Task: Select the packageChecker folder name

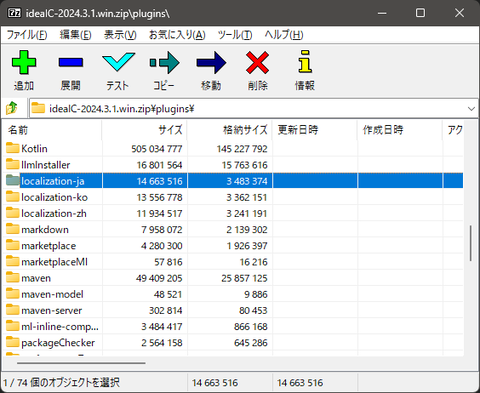Action: (58, 343)
